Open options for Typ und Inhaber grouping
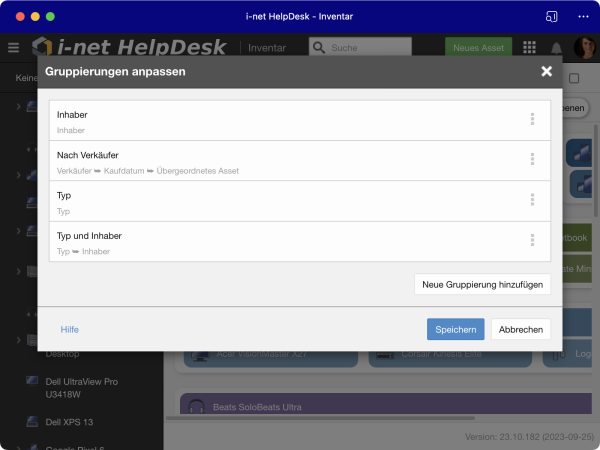 [x=532, y=240]
